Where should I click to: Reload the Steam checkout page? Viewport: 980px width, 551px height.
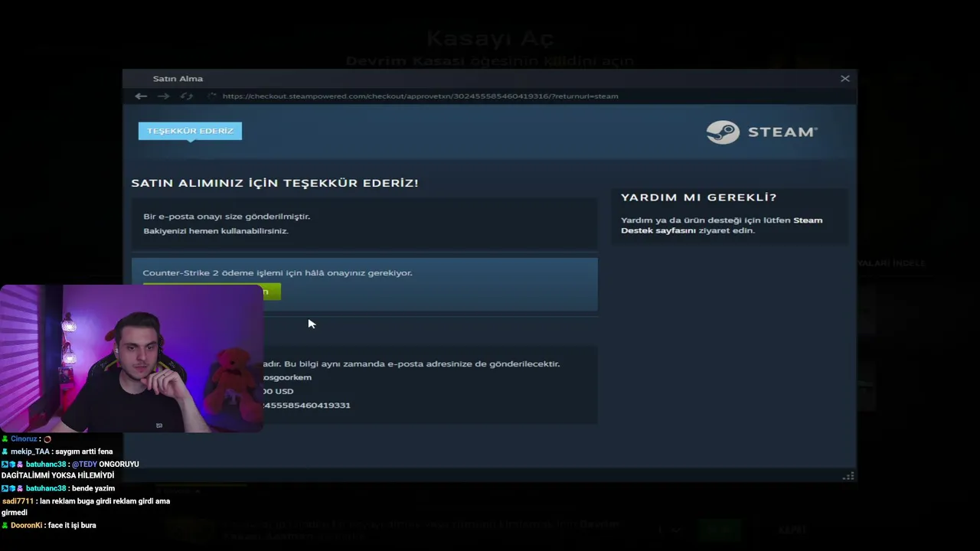point(186,96)
